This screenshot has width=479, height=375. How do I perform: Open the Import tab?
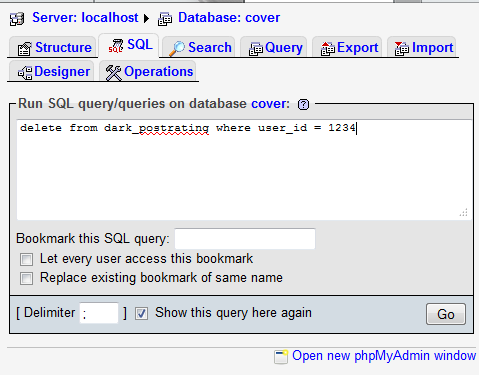(x=422, y=47)
